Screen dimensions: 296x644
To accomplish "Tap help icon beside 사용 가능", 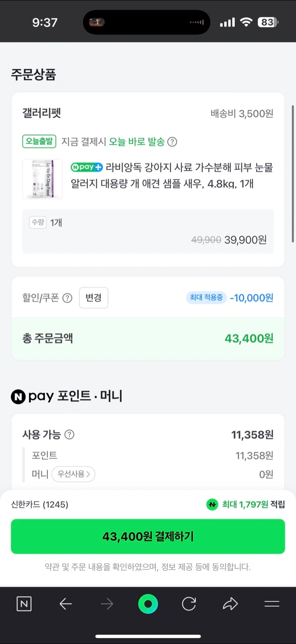I will (69, 434).
